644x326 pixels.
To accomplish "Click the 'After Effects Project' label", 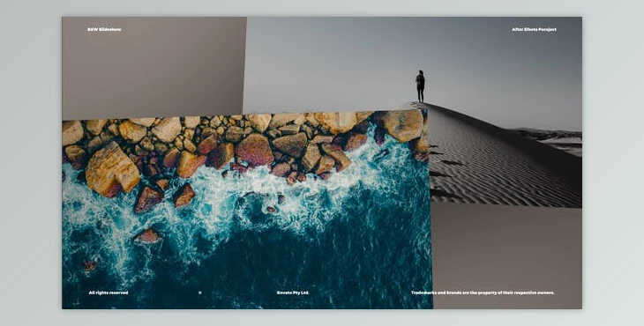I will pos(534,30).
